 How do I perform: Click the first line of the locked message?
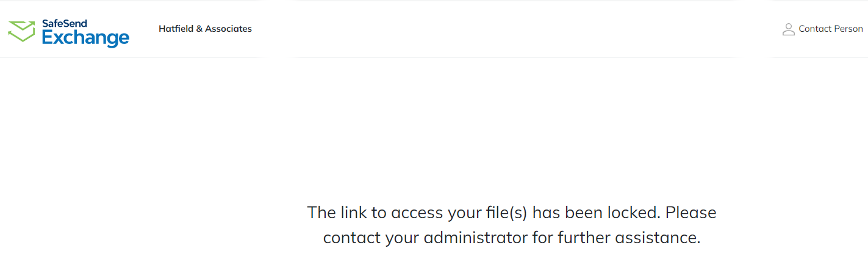pyautogui.click(x=511, y=213)
